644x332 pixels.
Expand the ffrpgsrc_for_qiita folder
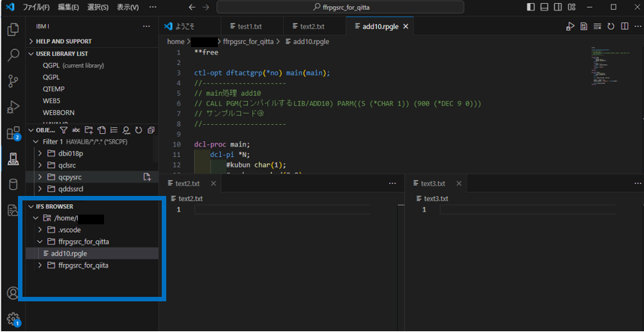point(40,265)
